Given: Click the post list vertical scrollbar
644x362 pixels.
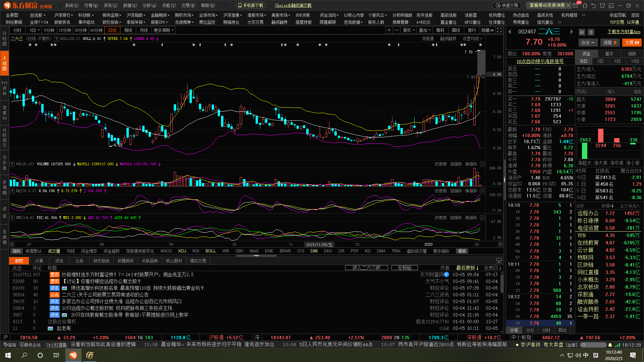Looking at the screenshot, I should 502,283.
